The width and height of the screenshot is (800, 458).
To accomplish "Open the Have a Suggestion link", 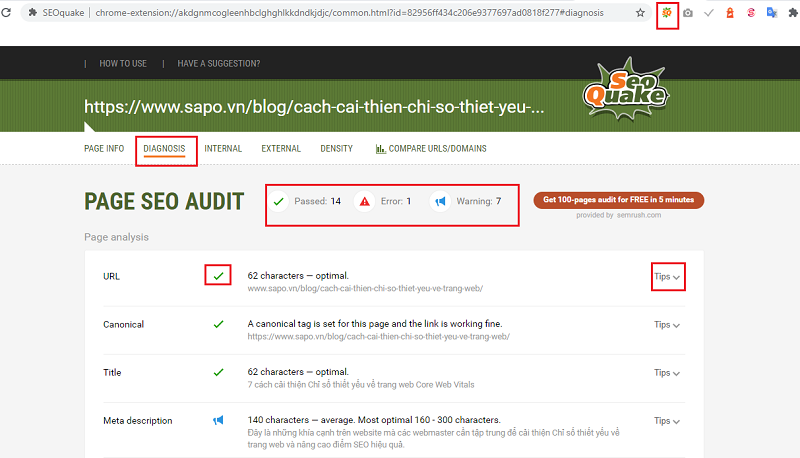I will tap(218, 64).
